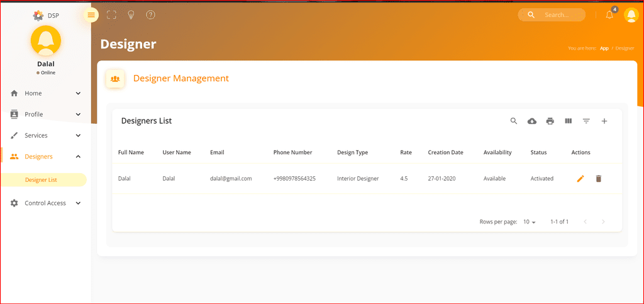Sort by Status column header
This screenshot has width=644, height=304.
click(538, 152)
